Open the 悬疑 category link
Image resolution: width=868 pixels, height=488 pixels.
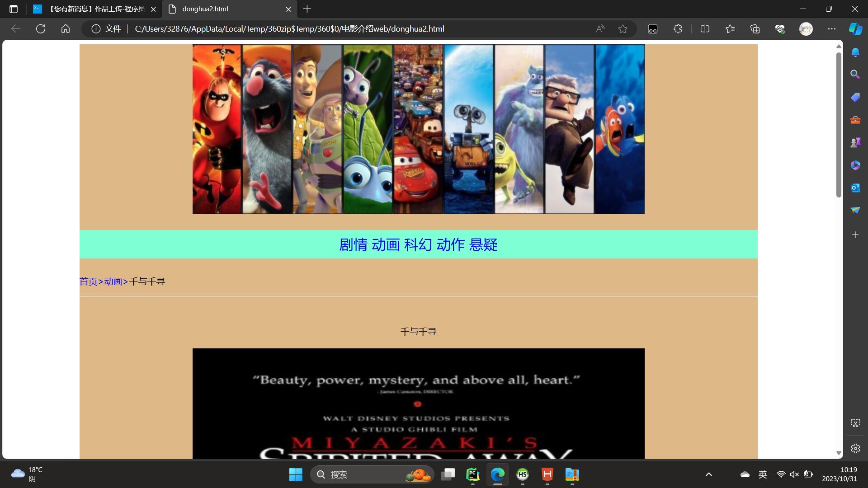coord(483,244)
